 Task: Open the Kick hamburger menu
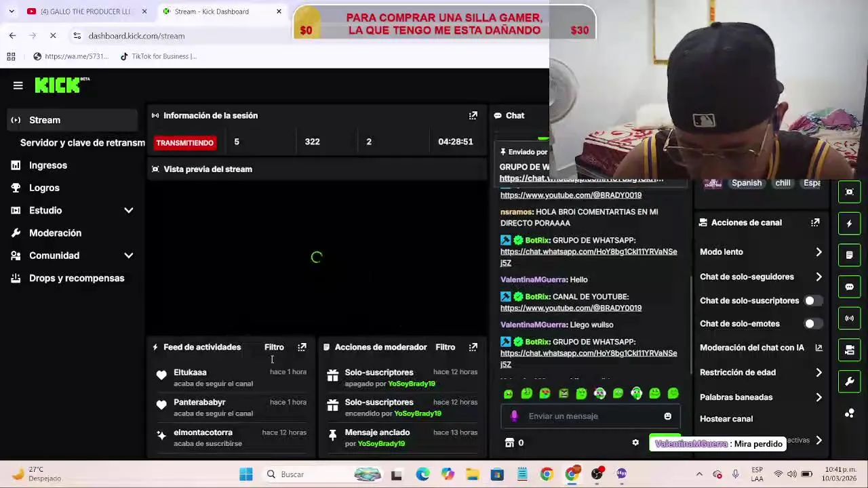(18, 85)
